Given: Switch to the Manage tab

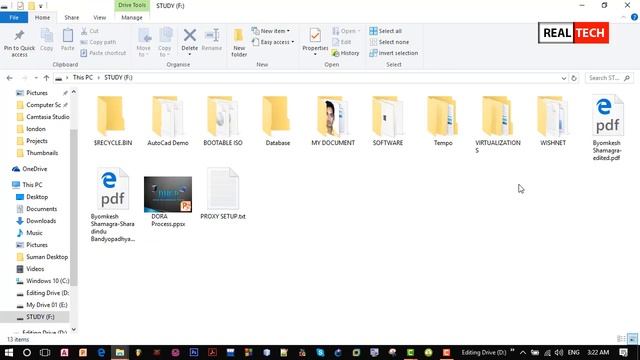Looking at the screenshot, I should click(132, 18).
